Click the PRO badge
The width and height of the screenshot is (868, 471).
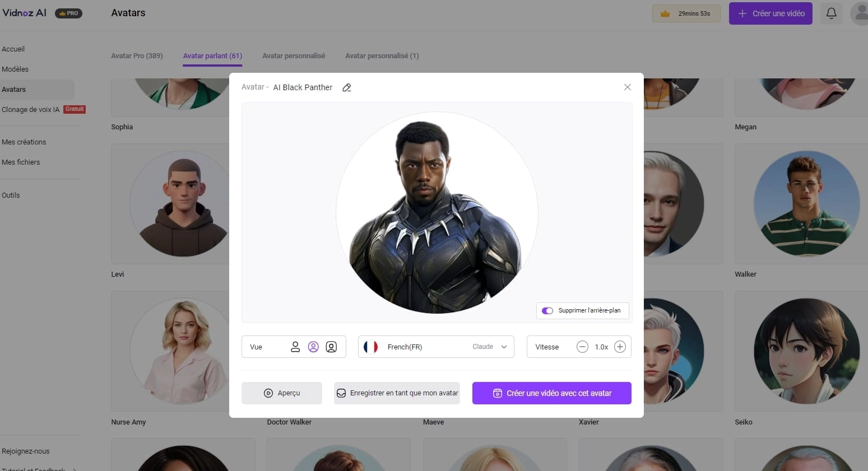click(68, 13)
